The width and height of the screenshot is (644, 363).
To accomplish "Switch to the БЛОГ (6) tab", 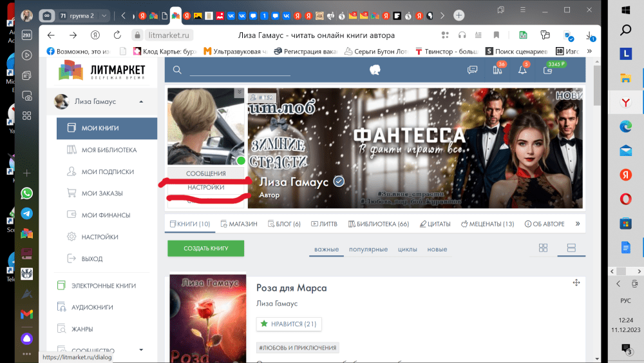I will (x=283, y=224).
